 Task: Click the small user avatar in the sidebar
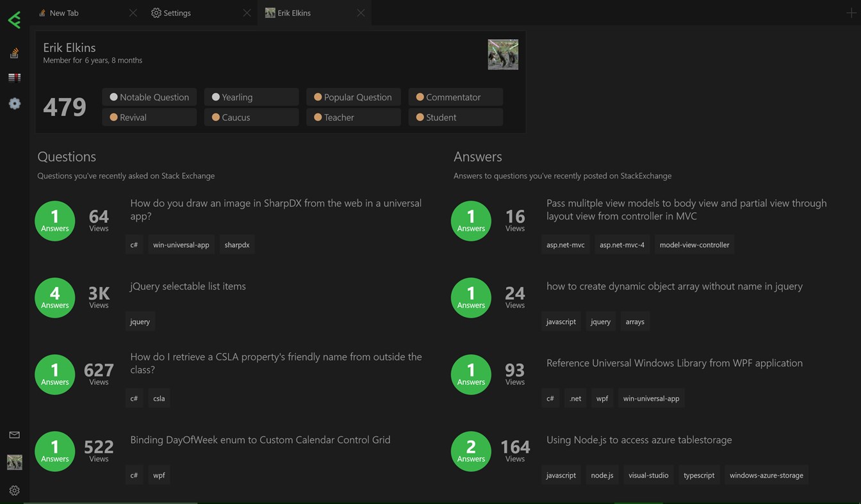(x=14, y=462)
